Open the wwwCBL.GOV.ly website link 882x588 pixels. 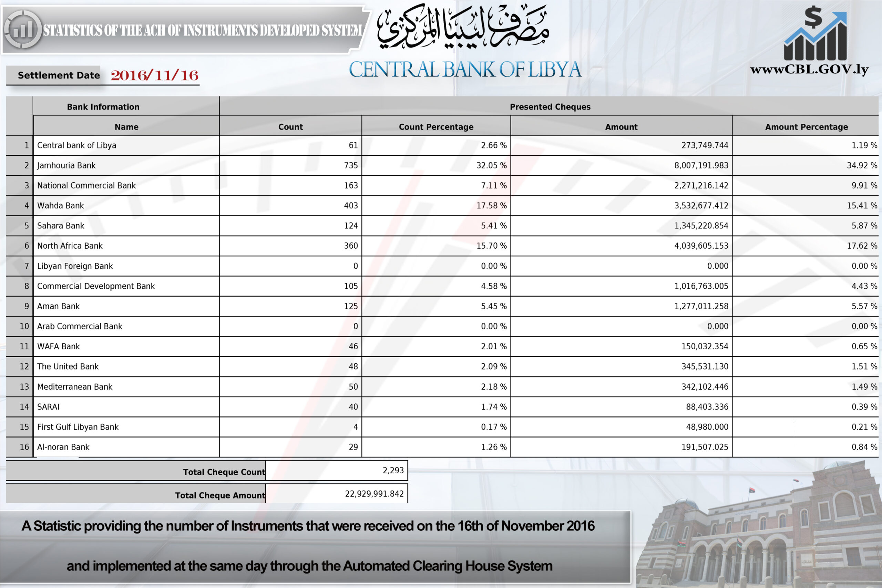click(809, 70)
